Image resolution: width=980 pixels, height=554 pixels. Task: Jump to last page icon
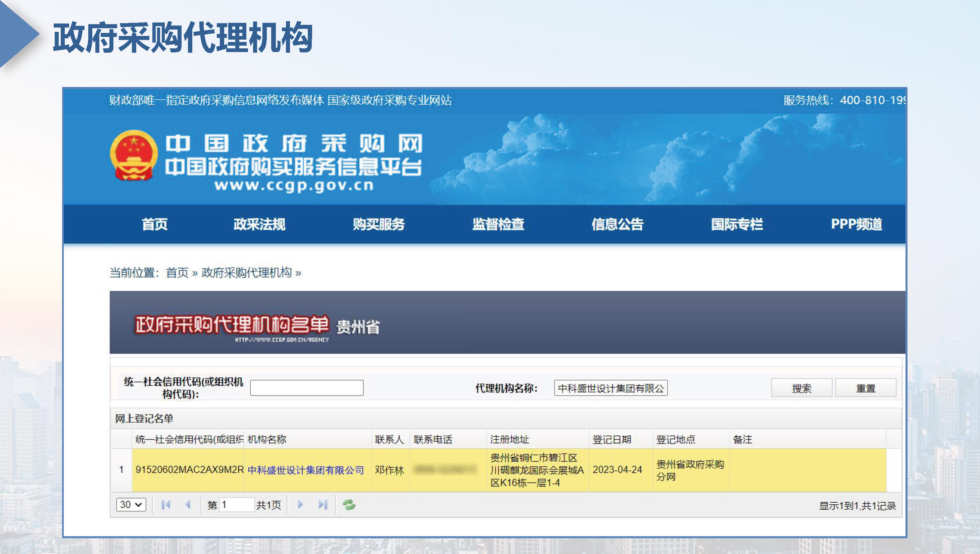(x=323, y=505)
